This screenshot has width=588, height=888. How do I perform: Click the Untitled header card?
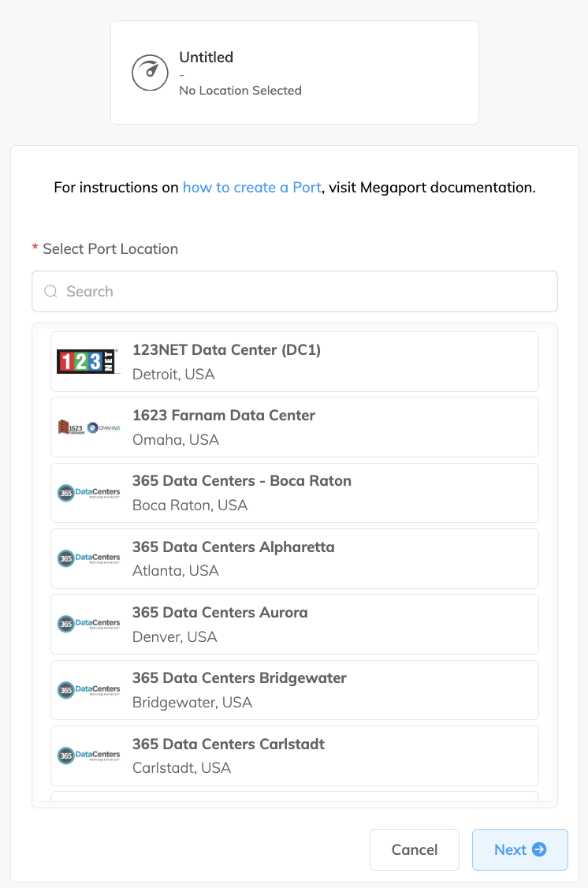[294, 72]
